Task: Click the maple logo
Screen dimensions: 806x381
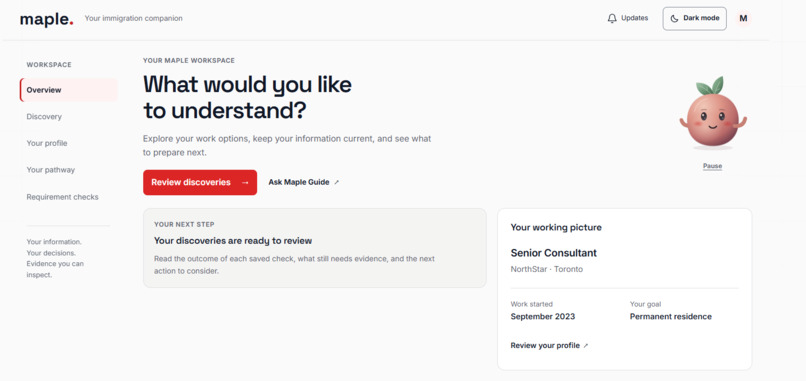Action: [46, 19]
